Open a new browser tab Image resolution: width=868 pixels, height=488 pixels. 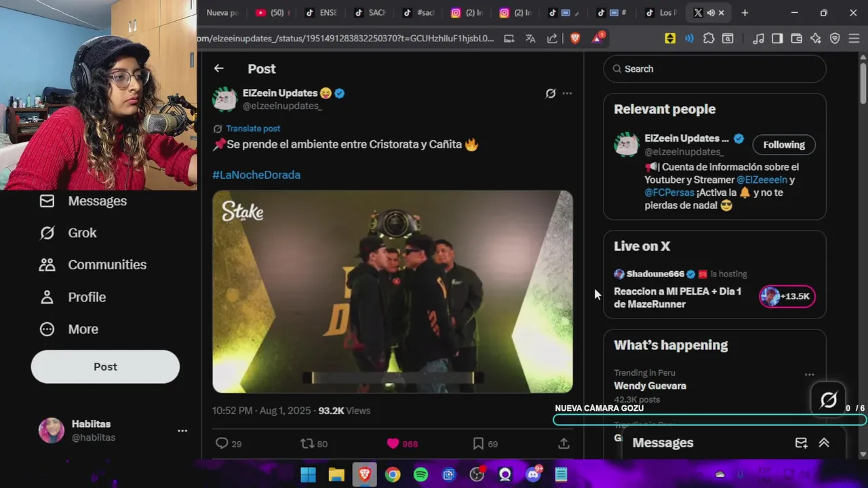[745, 13]
